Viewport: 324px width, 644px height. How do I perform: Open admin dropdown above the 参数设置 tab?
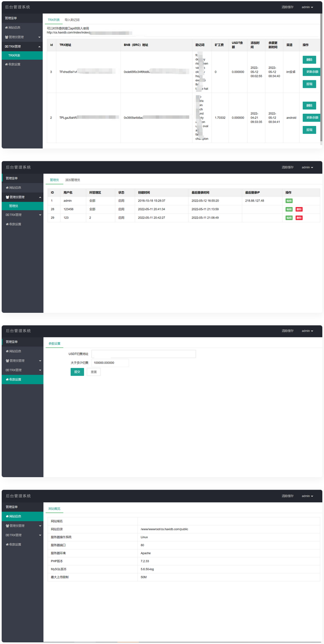point(307,331)
